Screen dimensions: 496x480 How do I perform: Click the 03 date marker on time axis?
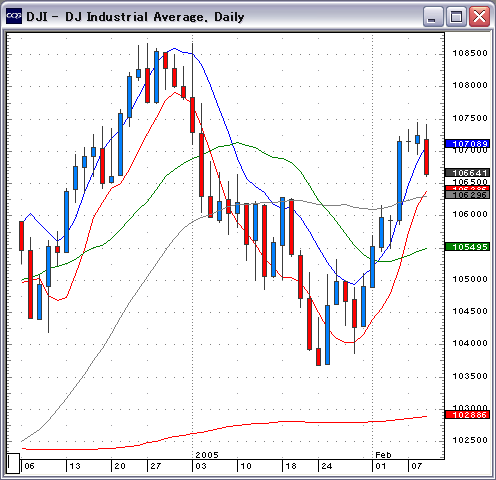201,466
